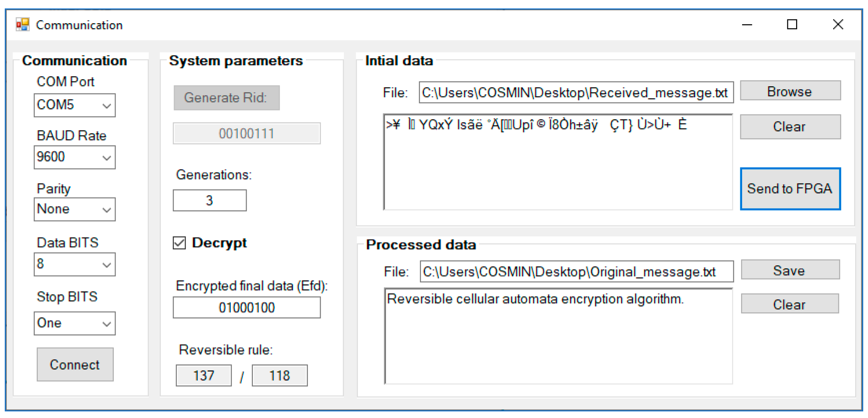The height and width of the screenshot is (418, 868).
Task: Click inside the Processed data text area
Action: click(558, 341)
